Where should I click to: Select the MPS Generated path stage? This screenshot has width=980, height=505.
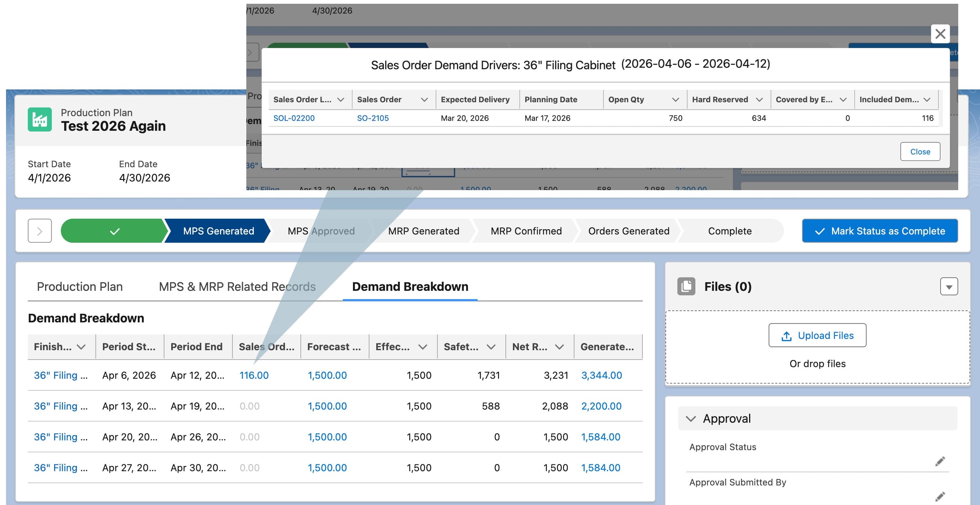pos(219,231)
